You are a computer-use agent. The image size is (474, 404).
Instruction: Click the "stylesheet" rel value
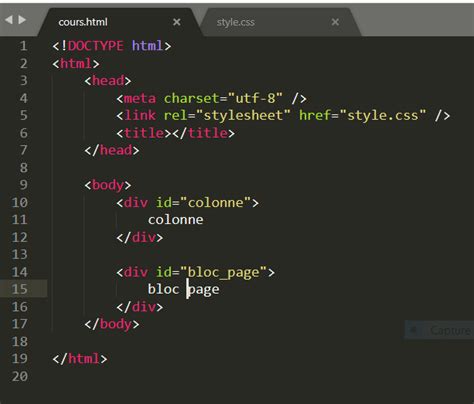tap(243, 115)
